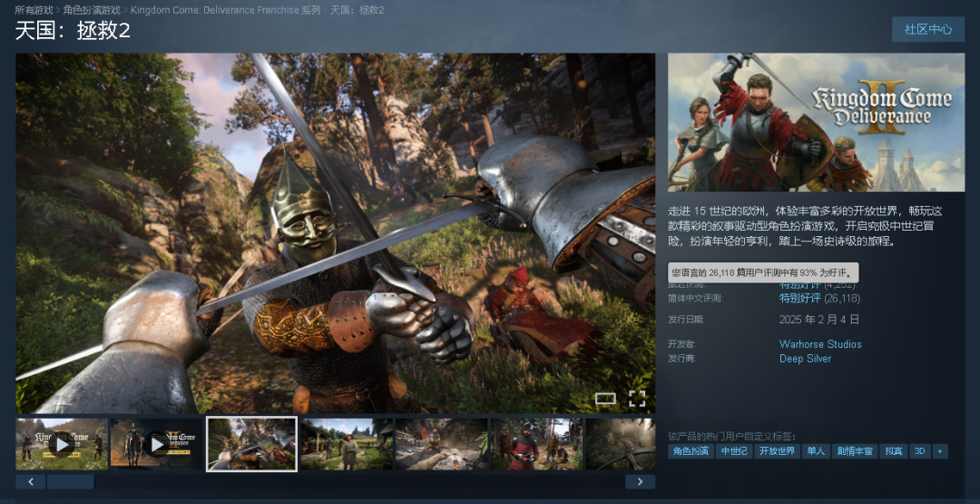Add a tag with plus button
The image size is (980, 504).
pos(940,450)
